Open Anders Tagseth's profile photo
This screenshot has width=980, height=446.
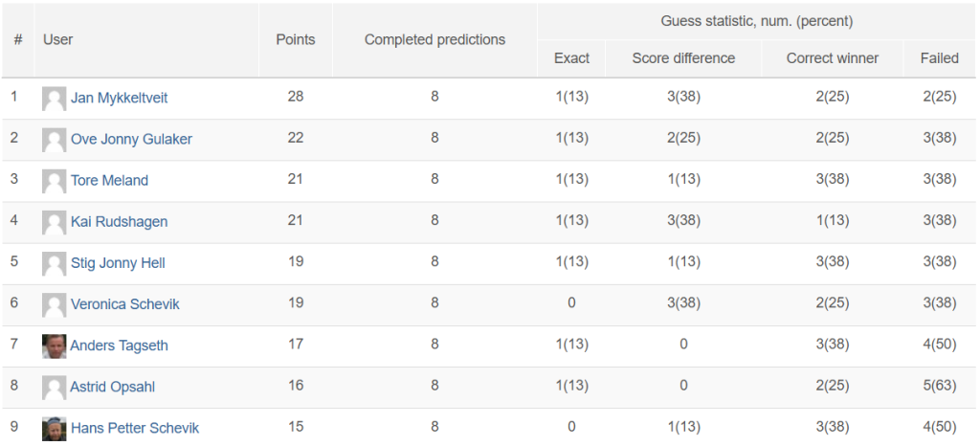click(55, 346)
